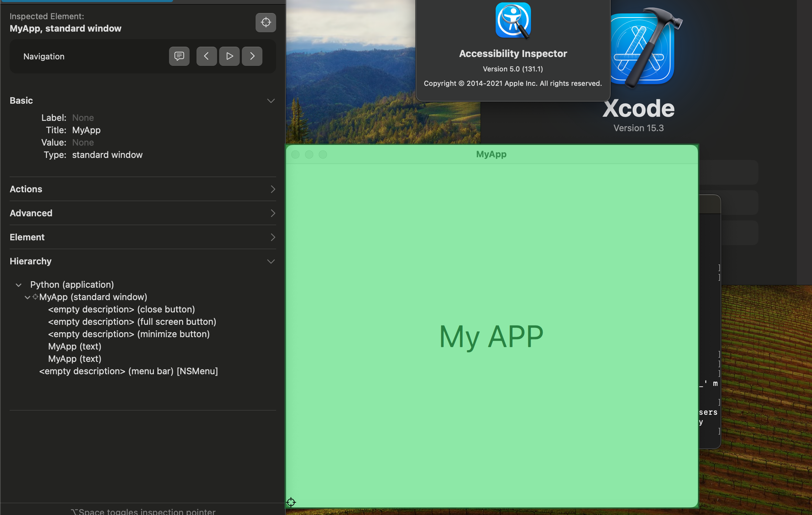Viewport: 812px width, 515px height.
Task: Click the MyApp window title bar
Action: (x=491, y=154)
